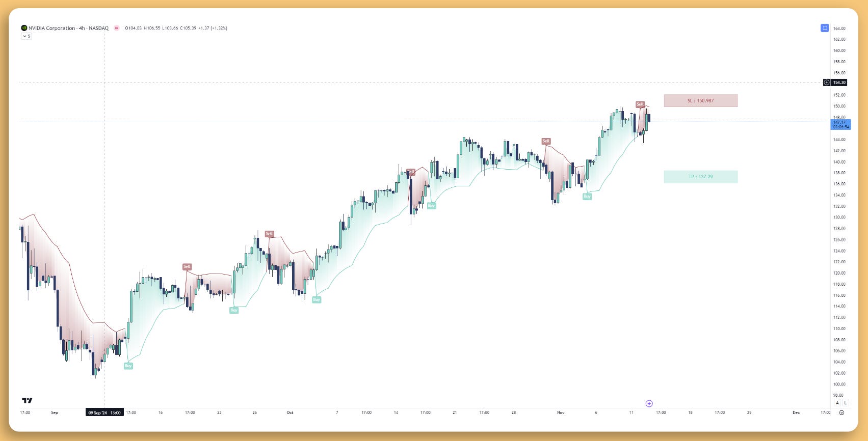868x441 pixels.
Task: Expand the collapsed indicators legend showing 5
Action: coord(27,36)
